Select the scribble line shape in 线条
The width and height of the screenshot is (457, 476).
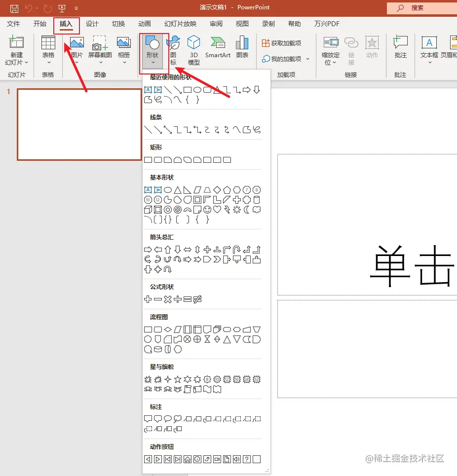[x=257, y=130]
